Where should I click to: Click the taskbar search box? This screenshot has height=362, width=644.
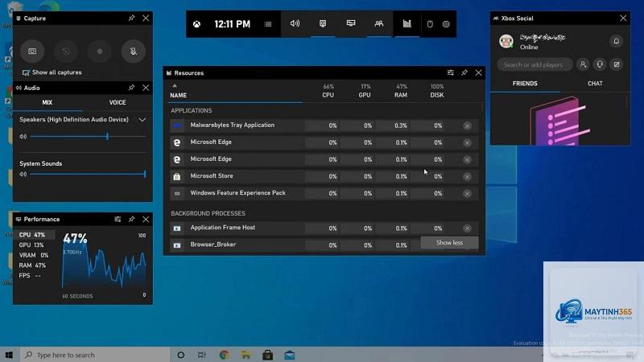pyautogui.click(x=94, y=355)
